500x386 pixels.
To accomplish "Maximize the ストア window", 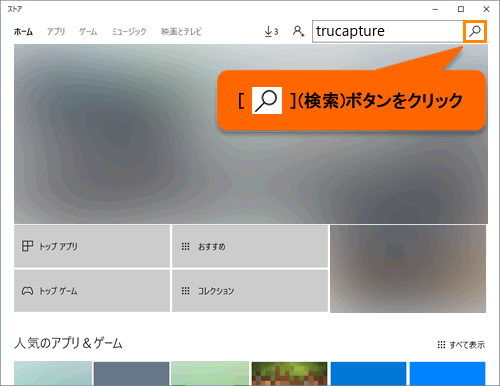I will click(461, 9).
